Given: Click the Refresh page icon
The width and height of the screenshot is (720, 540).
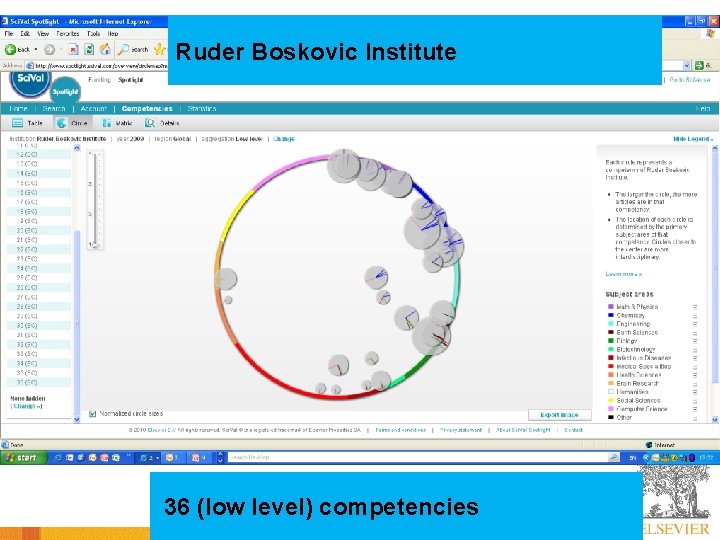Looking at the screenshot, I should point(89,49).
